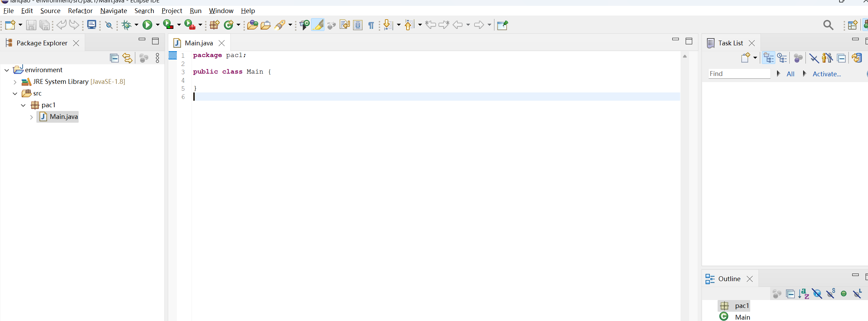Navigate Back in editor history
868x321 pixels.
point(458,25)
